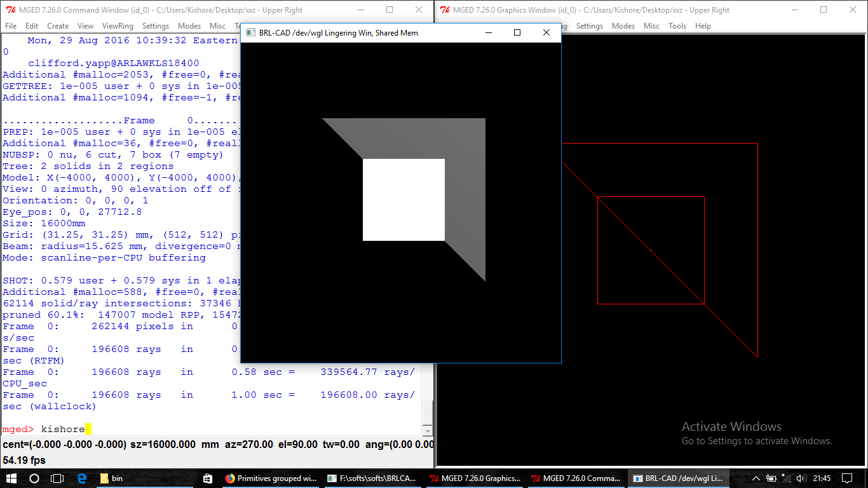Open the Help menu in Graphics Window
868x488 pixels.
tap(703, 26)
